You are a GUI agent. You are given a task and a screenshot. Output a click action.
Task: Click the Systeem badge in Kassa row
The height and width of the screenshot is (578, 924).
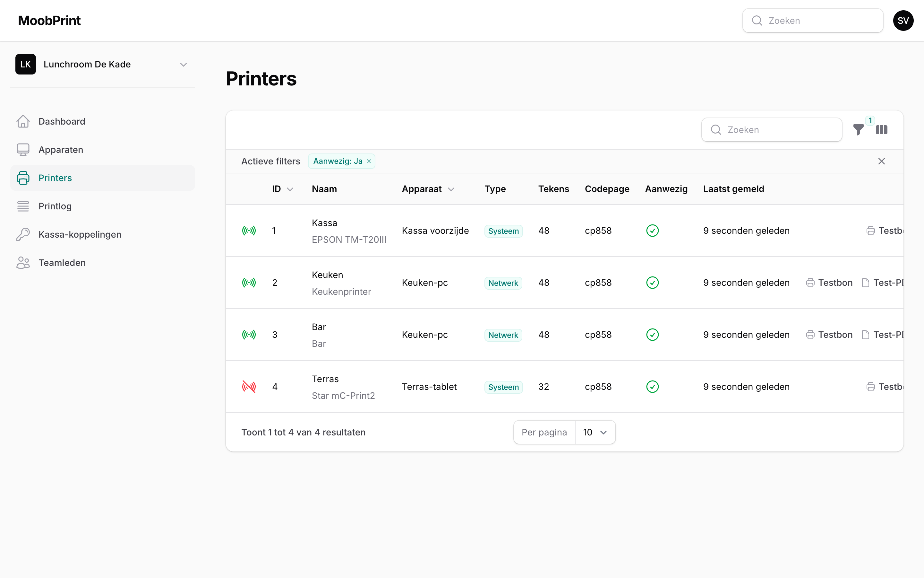[x=503, y=231]
